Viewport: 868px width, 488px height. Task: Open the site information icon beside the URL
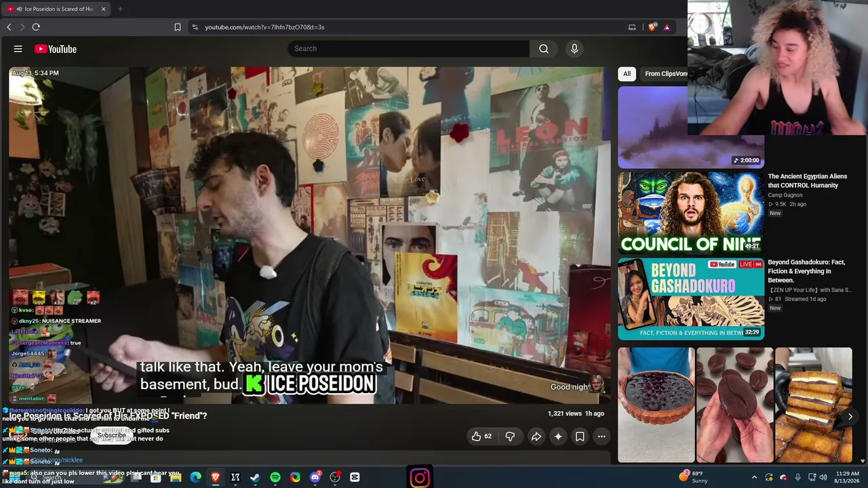click(x=195, y=27)
